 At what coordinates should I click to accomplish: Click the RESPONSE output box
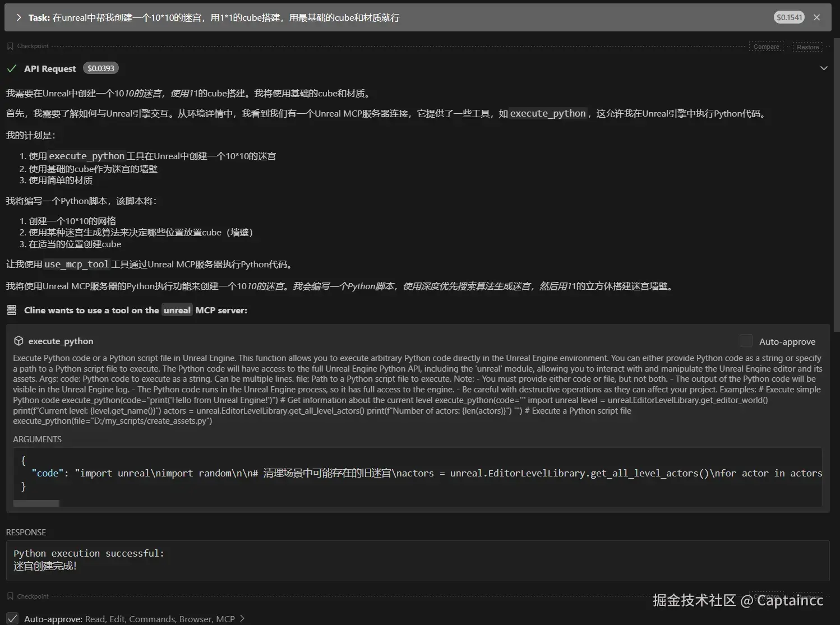418,560
